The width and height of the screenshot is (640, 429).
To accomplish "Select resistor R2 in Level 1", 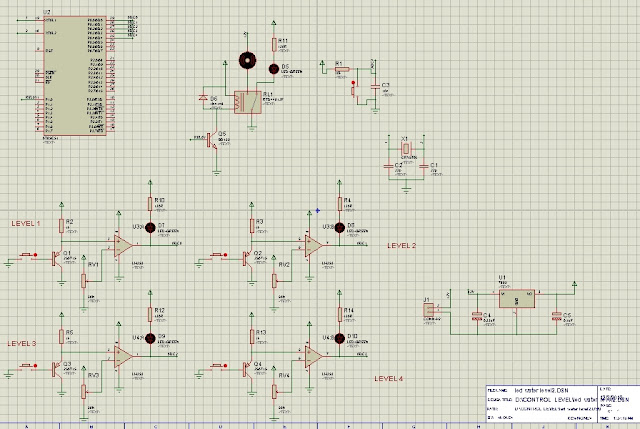I will click(61, 226).
